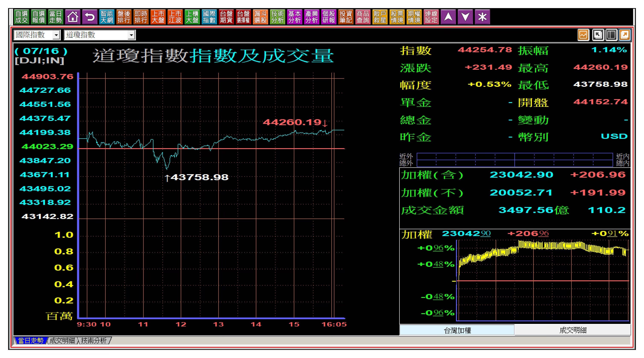Click the purple asterisk icon

482,17
